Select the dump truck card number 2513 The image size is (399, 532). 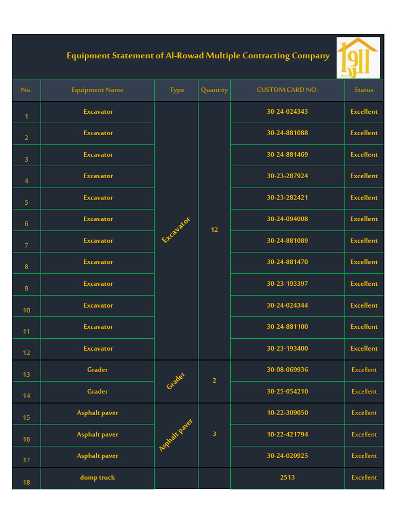(x=287, y=478)
